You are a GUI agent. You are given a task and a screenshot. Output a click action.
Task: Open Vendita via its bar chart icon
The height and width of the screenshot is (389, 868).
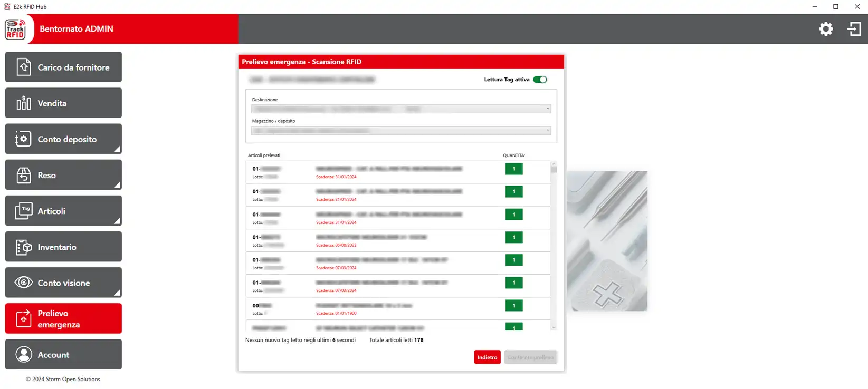[x=24, y=103]
